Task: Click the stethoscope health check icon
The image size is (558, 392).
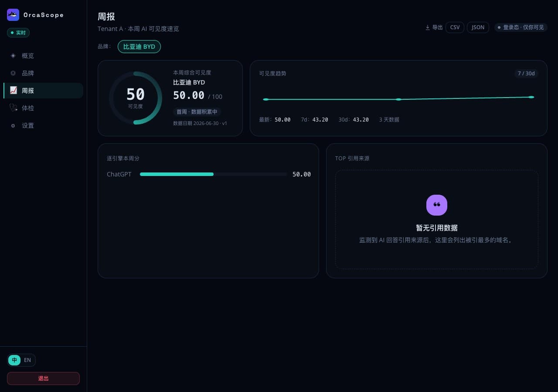Action: tap(13, 108)
